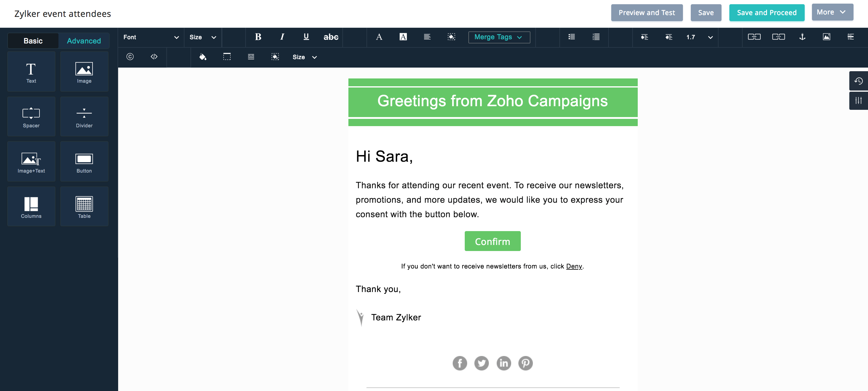Click the insert hyperlink icon

coord(754,37)
